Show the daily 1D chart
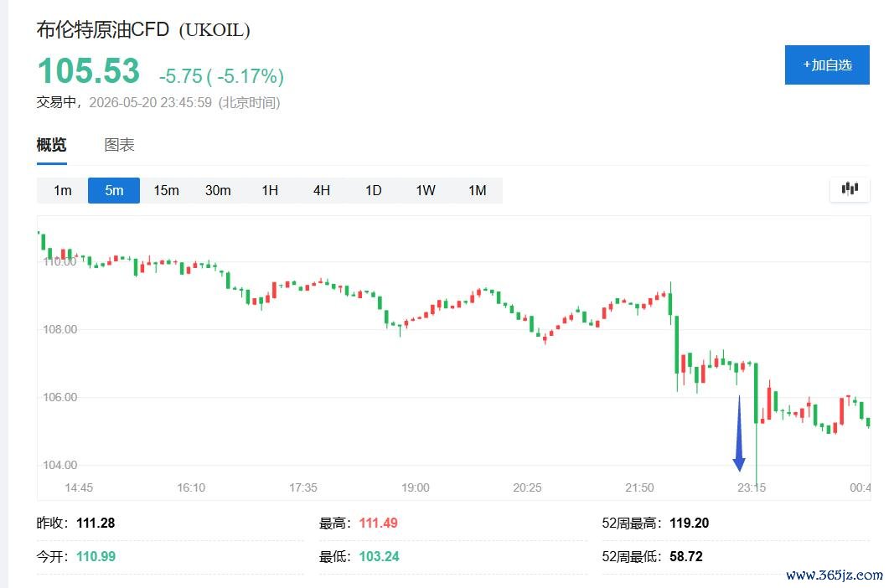 click(373, 190)
